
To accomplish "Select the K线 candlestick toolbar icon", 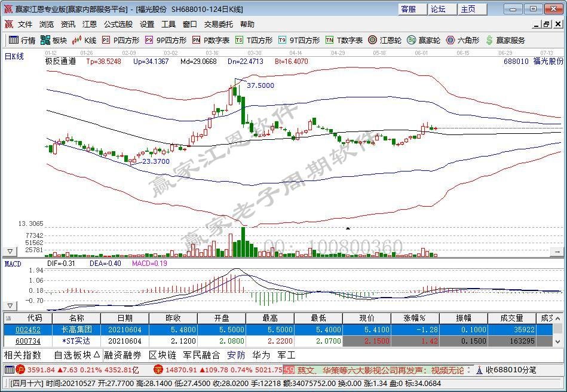I will [x=84, y=40].
